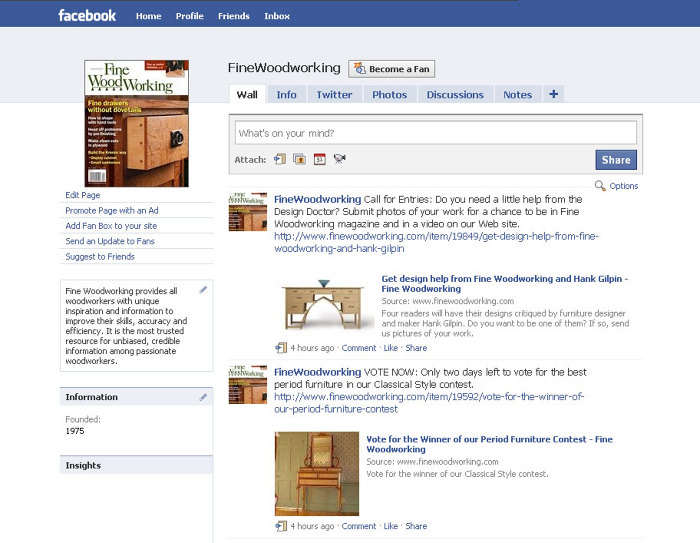Switch to the Notes tab
700x543 pixels.
pyautogui.click(x=518, y=94)
